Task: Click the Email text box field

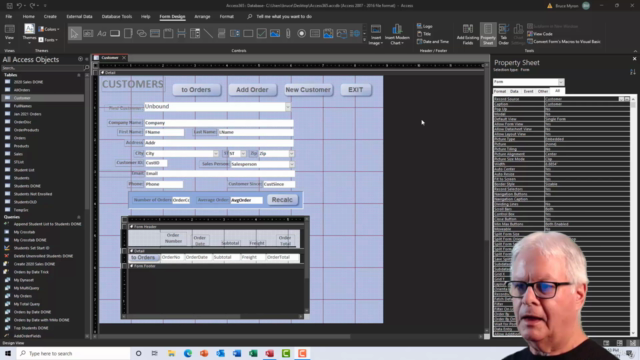Action: (x=219, y=173)
